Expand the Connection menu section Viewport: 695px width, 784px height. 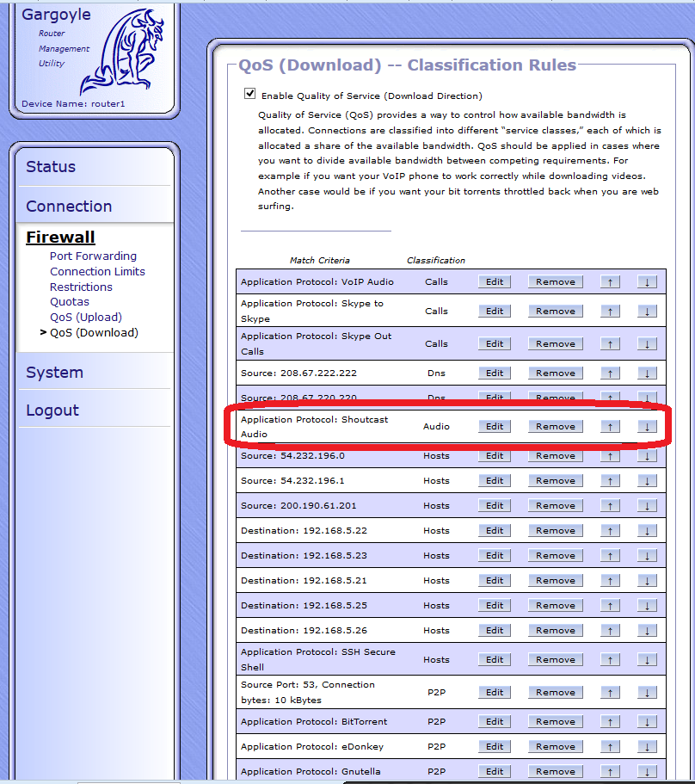coord(69,207)
